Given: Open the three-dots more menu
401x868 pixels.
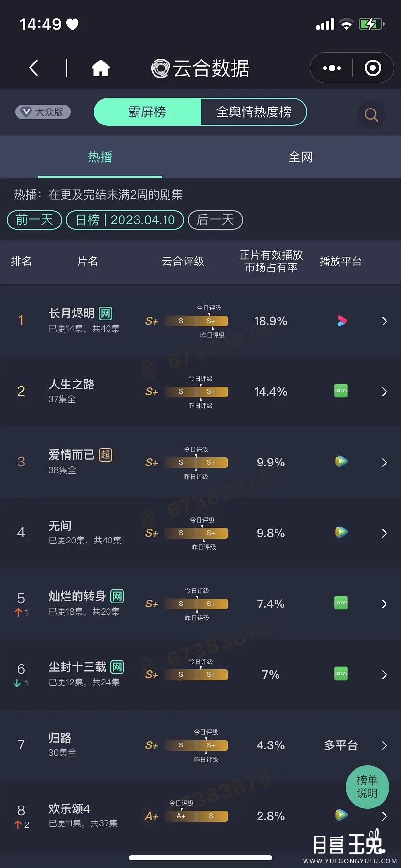Looking at the screenshot, I should [332, 68].
